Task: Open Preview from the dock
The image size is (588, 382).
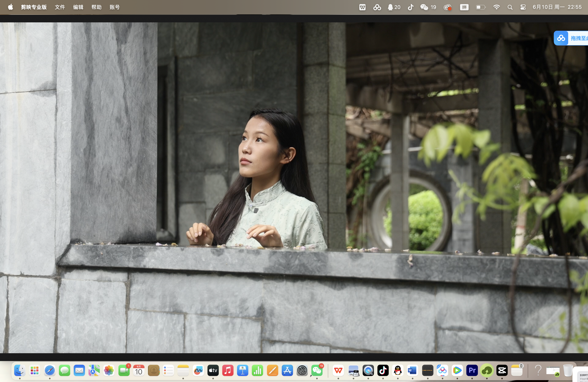Action: [353, 371]
